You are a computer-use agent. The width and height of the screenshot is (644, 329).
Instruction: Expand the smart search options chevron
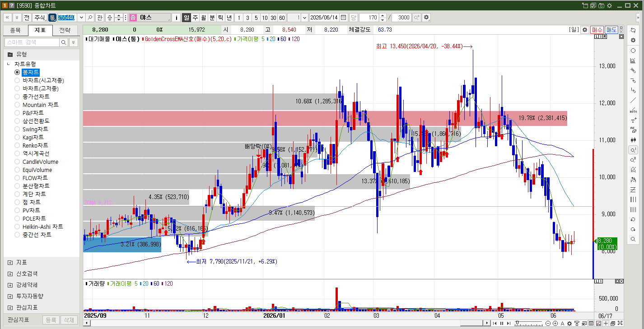click(73, 42)
